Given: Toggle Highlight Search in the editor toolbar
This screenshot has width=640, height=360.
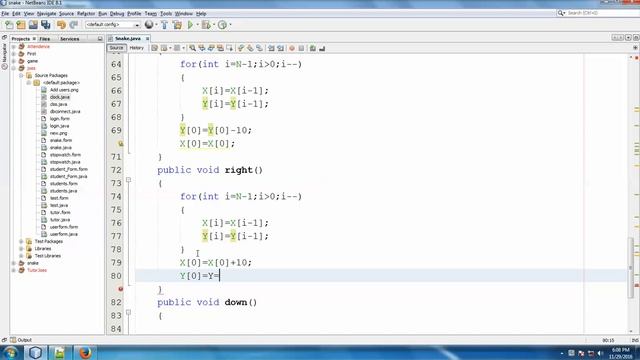Looking at the screenshot, I should (x=220, y=48).
